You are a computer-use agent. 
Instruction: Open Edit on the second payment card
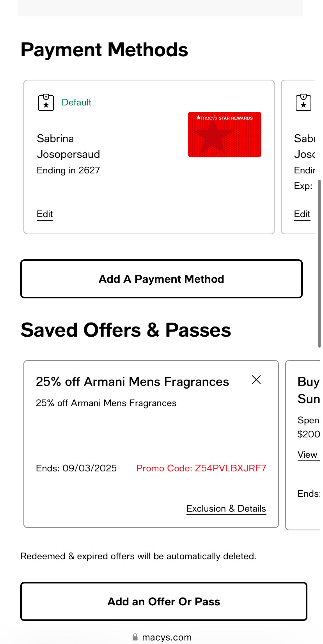[302, 214]
